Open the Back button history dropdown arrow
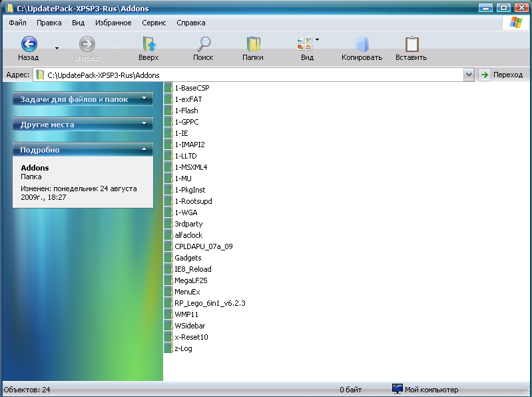The height and width of the screenshot is (397, 532). click(x=57, y=48)
